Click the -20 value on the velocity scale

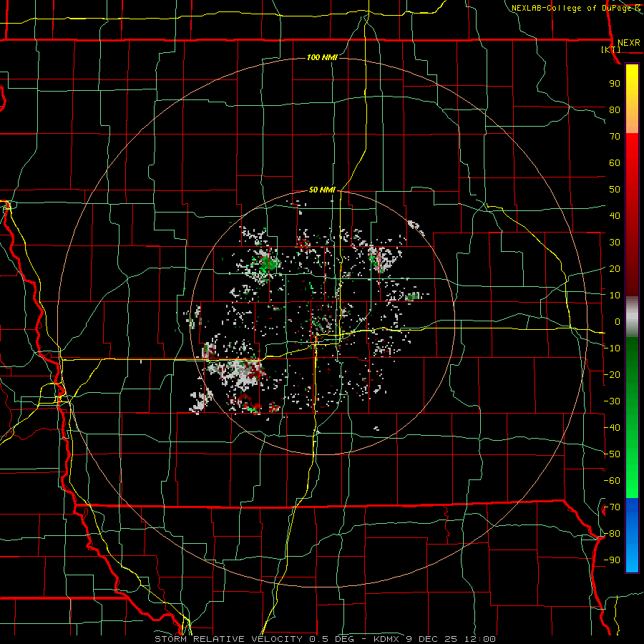click(x=612, y=374)
